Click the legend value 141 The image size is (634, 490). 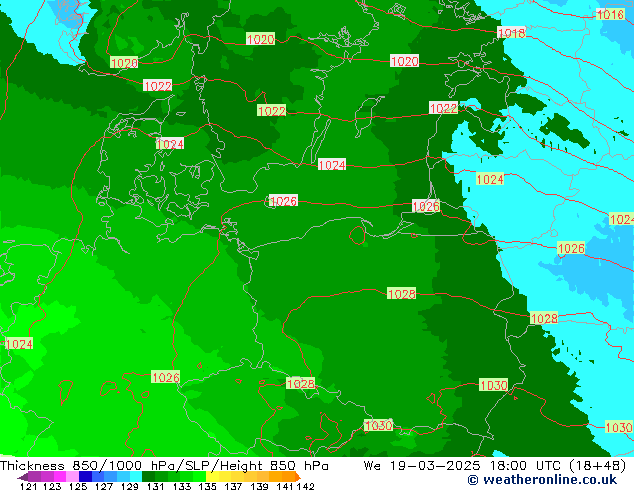tap(285, 486)
